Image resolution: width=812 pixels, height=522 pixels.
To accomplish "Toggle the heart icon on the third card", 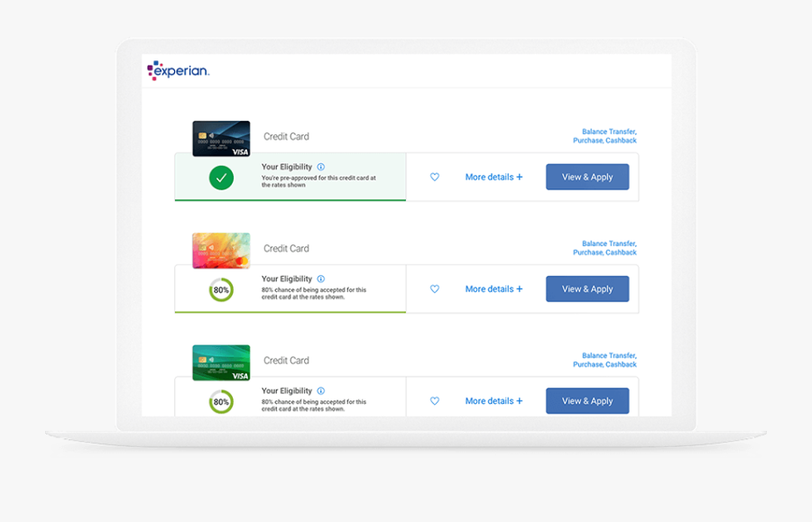I will click(435, 400).
